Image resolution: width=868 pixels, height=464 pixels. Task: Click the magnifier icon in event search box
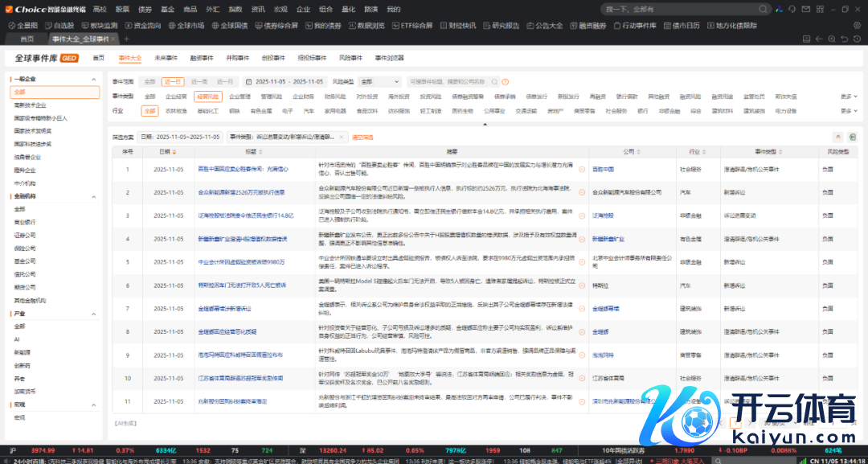(494, 81)
